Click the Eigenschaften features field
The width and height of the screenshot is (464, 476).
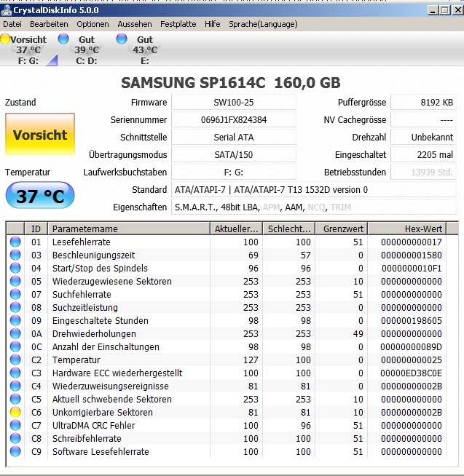click(314, 207)
